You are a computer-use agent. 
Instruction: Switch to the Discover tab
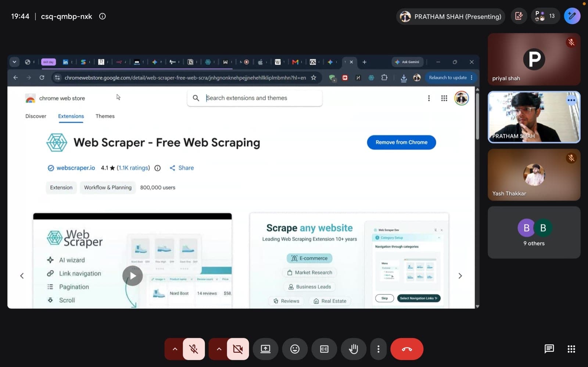36,116
